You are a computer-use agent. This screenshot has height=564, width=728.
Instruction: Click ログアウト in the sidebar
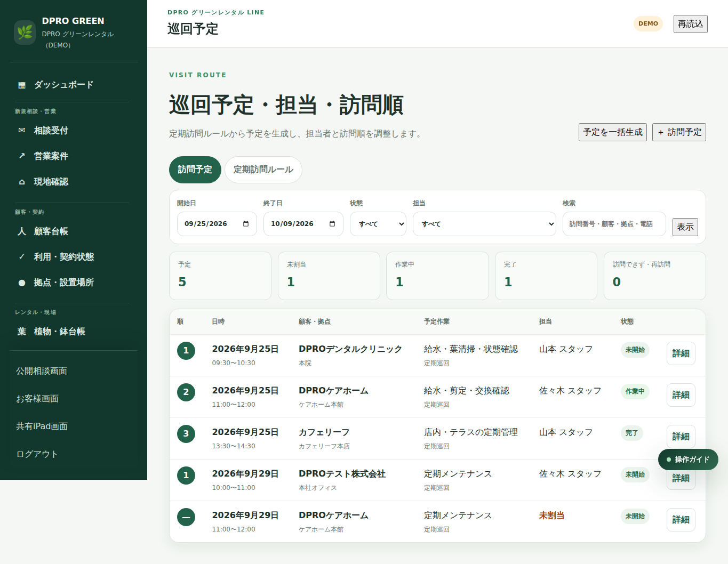(x=37, y=454)
